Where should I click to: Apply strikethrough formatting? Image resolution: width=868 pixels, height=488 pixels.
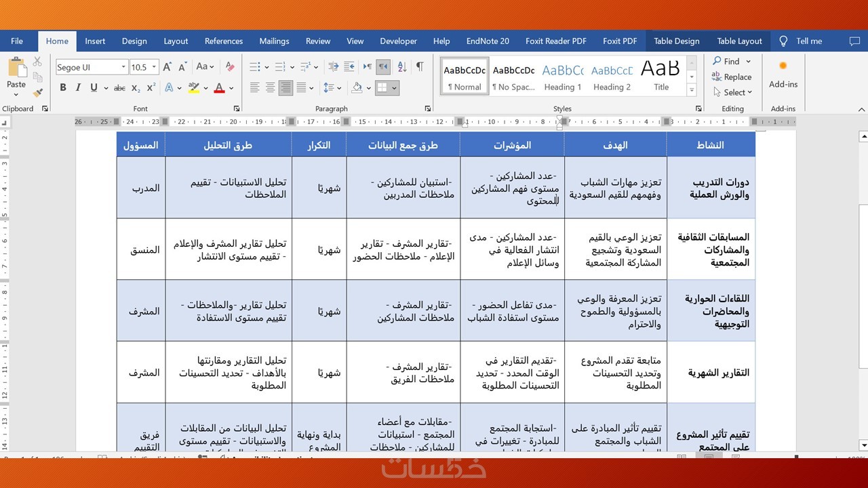(119, 87)
